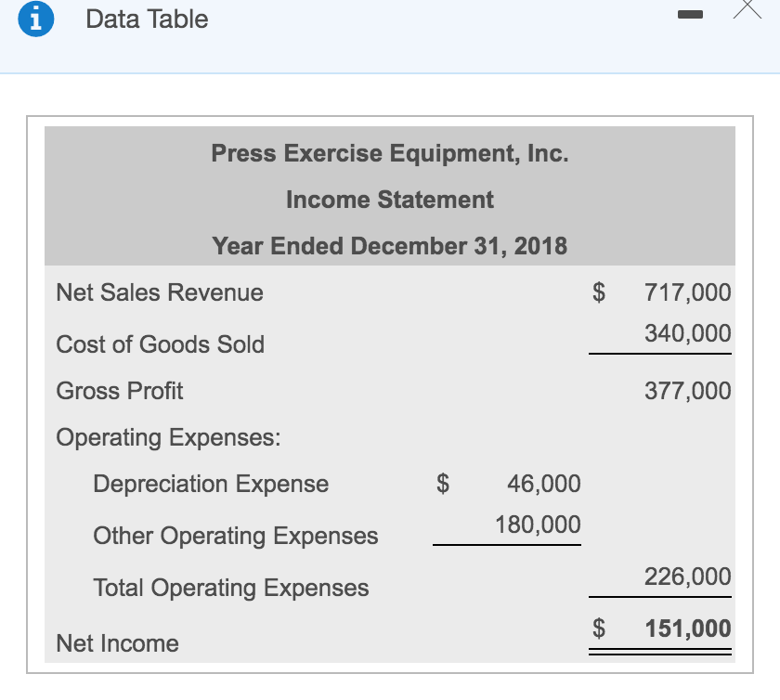This screenshot has height=700, width=780.
Task: Select the Income Statement header row
Action: [389, 200]
